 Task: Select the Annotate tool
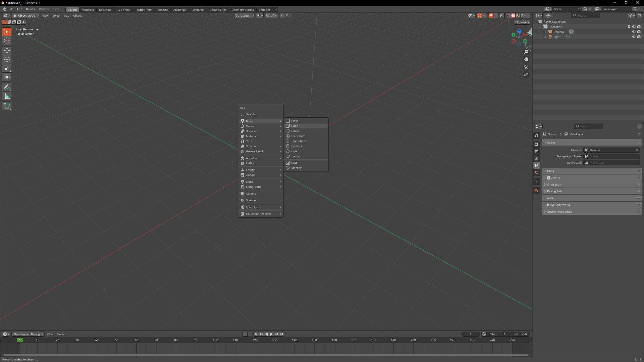(x=7, y=87)
